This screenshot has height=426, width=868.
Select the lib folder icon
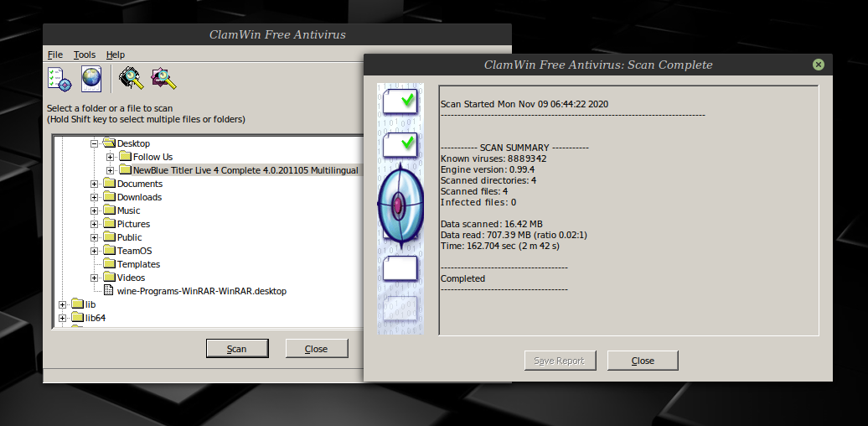pos(77,304)
